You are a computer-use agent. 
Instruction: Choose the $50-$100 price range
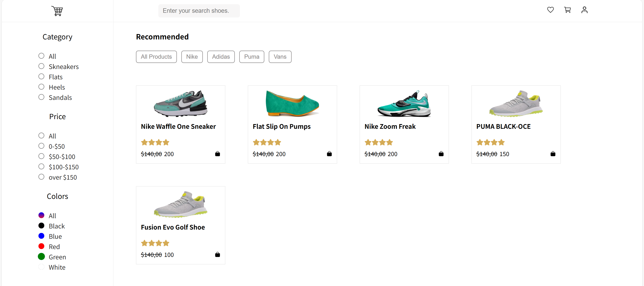[x=42, y=156]
